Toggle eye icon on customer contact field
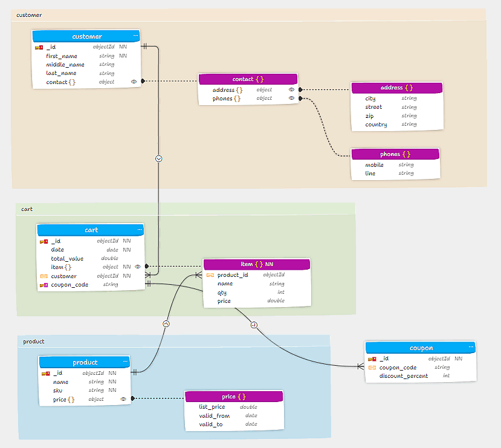The height and width of the screenshot is (448, 501). coord(134,82)
